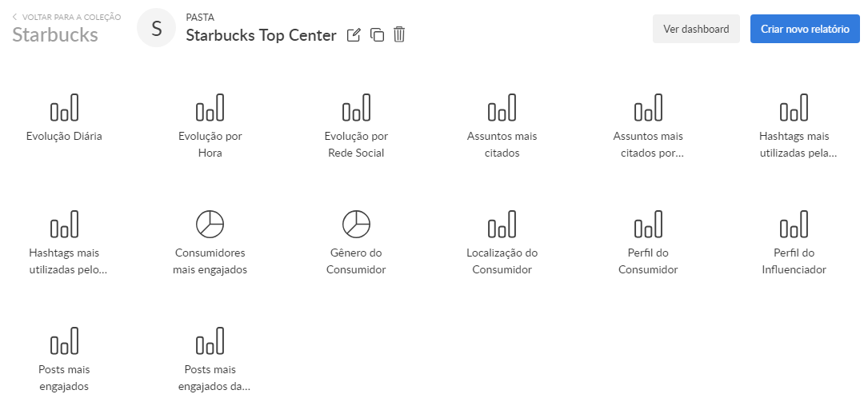The width and height of the screenshot is (868, 410).
Task: Click the Ver dashboard button
Action: coord(696,29)
